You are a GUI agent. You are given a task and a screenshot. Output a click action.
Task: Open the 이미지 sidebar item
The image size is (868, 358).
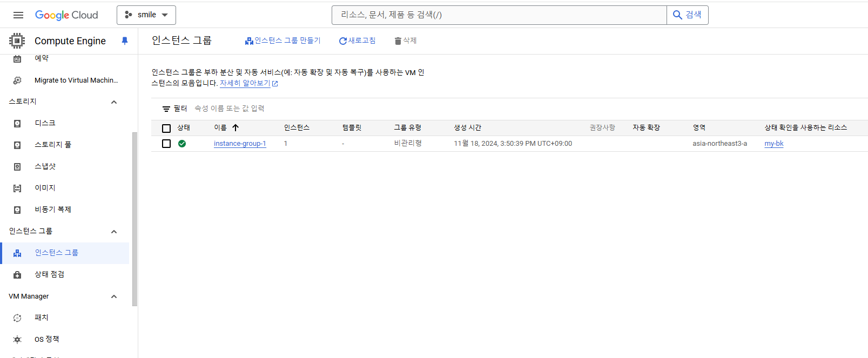[x=45, y=188]
